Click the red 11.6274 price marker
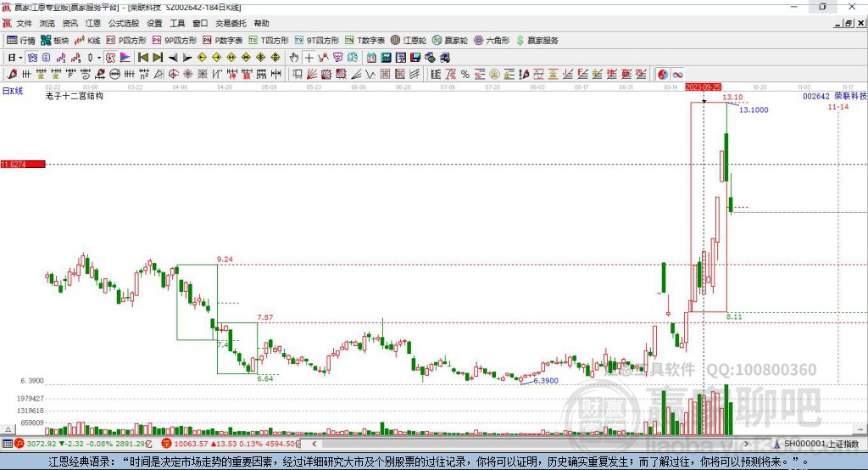The height and width of the screenshot is (470, 868). point(23,164)
